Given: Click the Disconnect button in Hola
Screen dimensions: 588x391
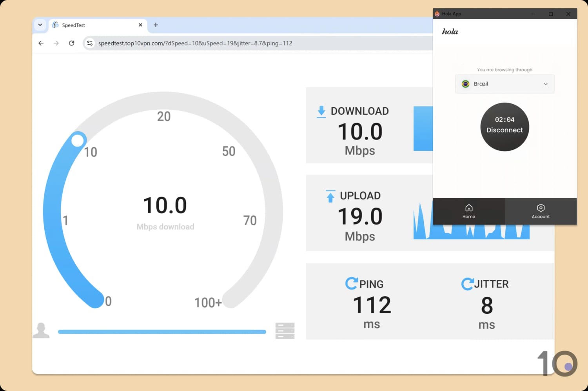Looking at the screenshot, I should point(505,127).
